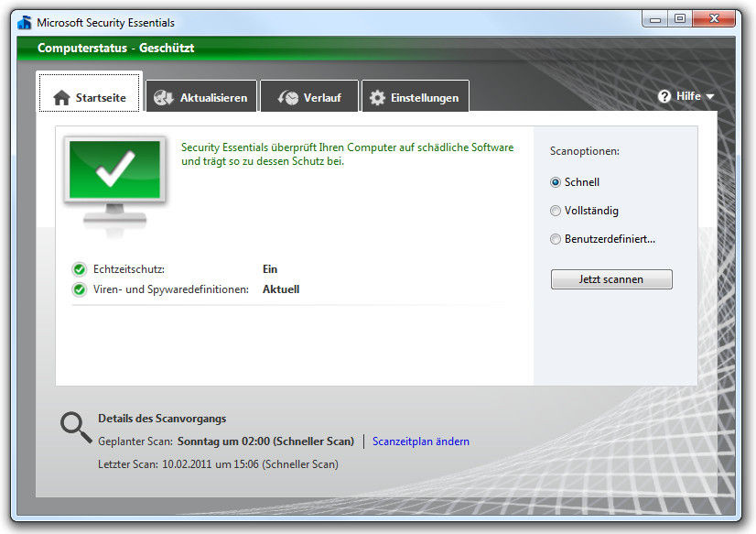Click the house icon on Startseite
Image resolution: width=756 pixels, height=534 pixels.
(x=61, y=97)
